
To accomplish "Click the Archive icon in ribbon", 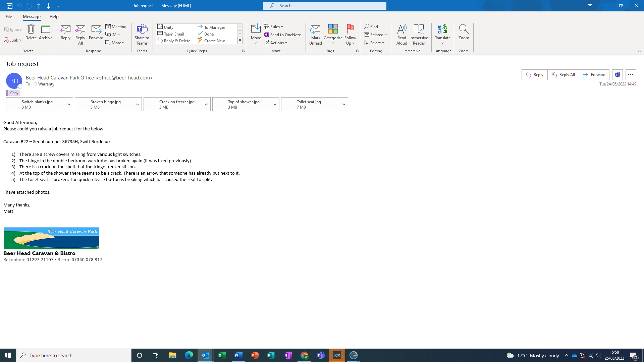I will coord(46,29).
